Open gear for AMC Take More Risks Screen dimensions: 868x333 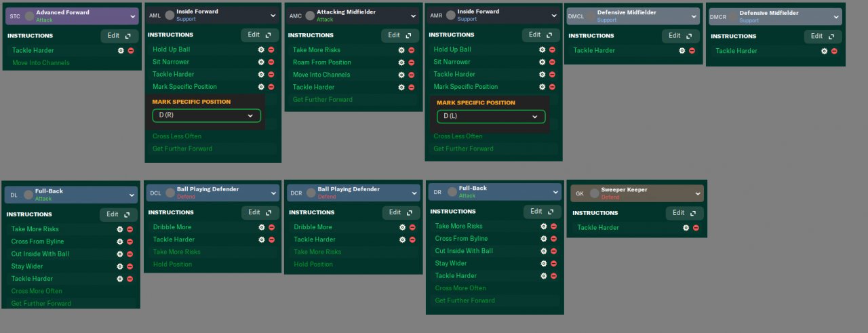401,50
